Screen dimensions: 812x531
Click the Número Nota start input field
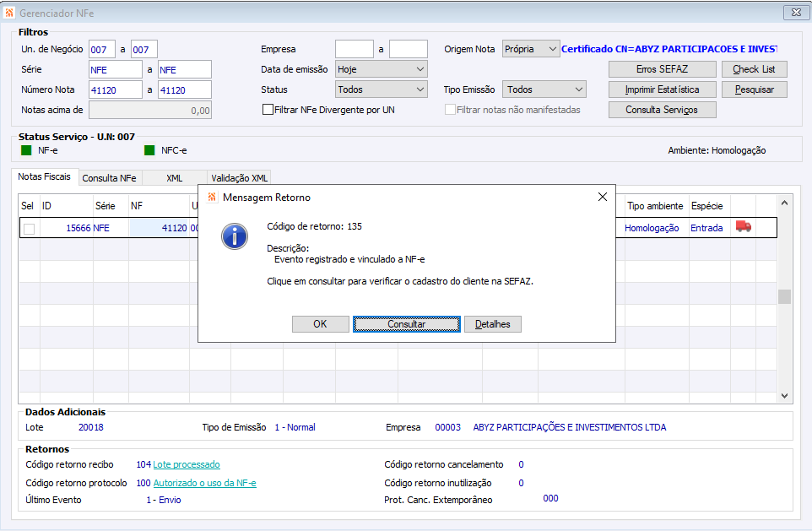116,89
